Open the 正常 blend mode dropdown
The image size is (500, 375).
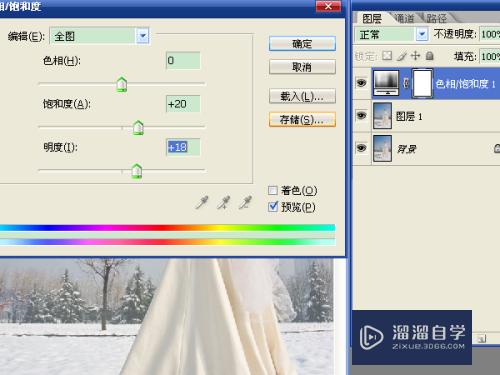coord(391,34)
